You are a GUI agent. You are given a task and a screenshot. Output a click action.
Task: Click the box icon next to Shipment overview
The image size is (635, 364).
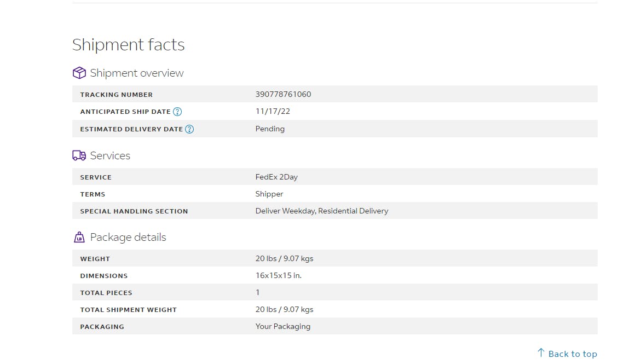coord(79,73)
